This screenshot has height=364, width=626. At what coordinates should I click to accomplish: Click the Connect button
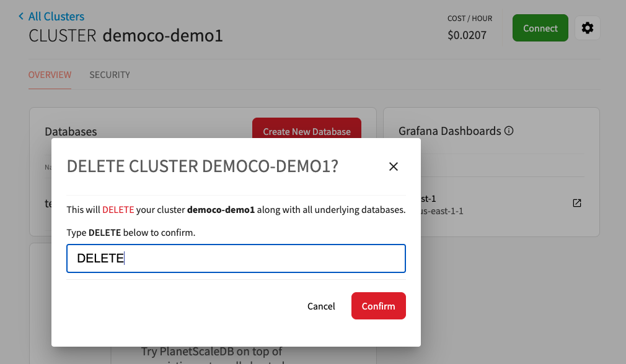click(x=540, y=28)
